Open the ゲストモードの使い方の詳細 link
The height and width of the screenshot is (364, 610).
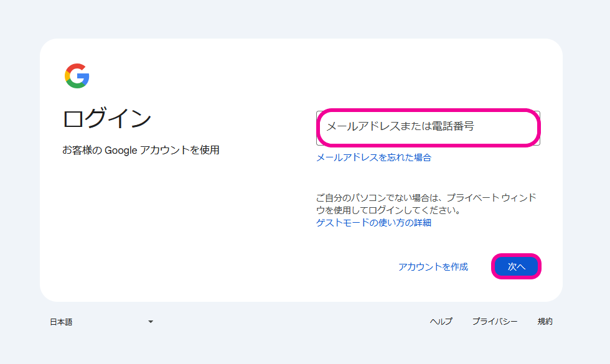(373, 222)
